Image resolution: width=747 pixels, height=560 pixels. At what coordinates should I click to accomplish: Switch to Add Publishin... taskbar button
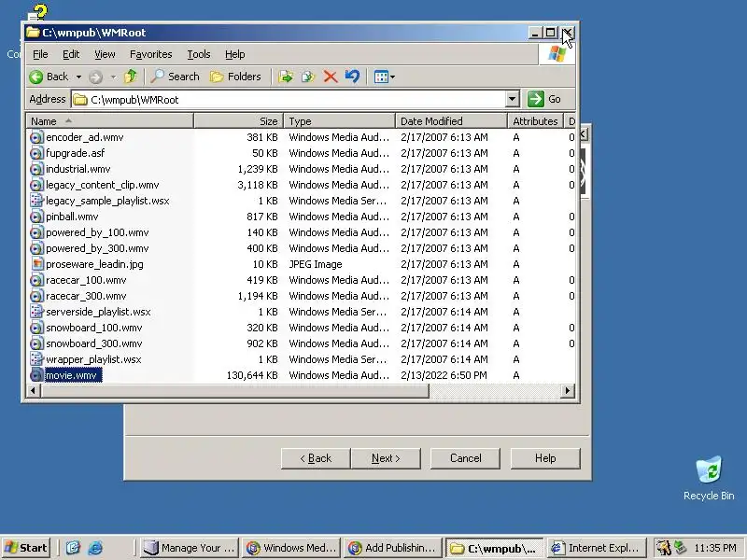(x=393, y=548)
